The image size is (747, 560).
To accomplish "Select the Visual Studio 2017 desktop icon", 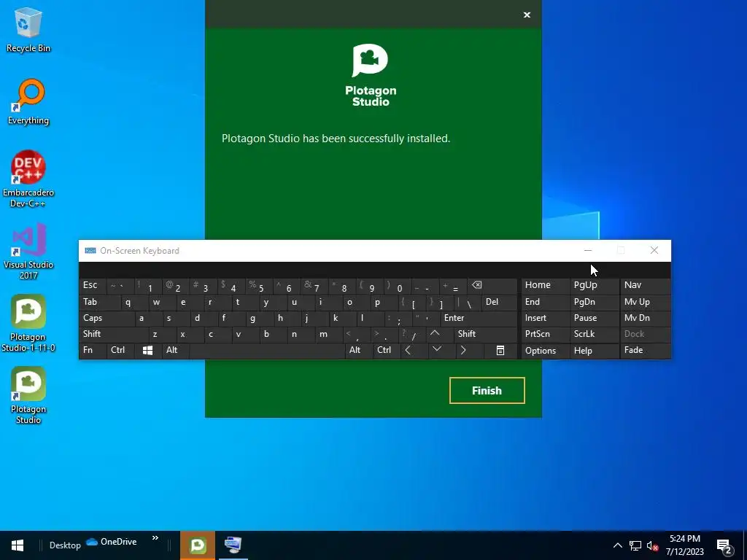I will [28, 251].
